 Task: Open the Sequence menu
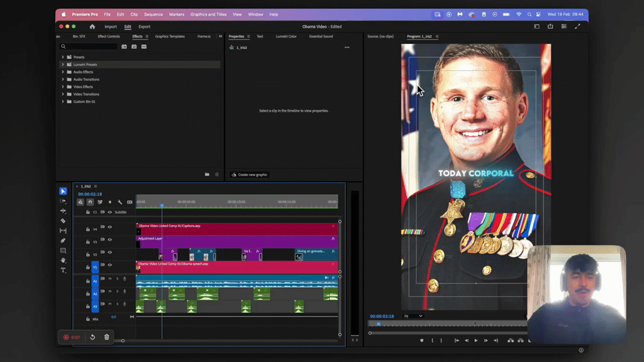coord(153,14)
